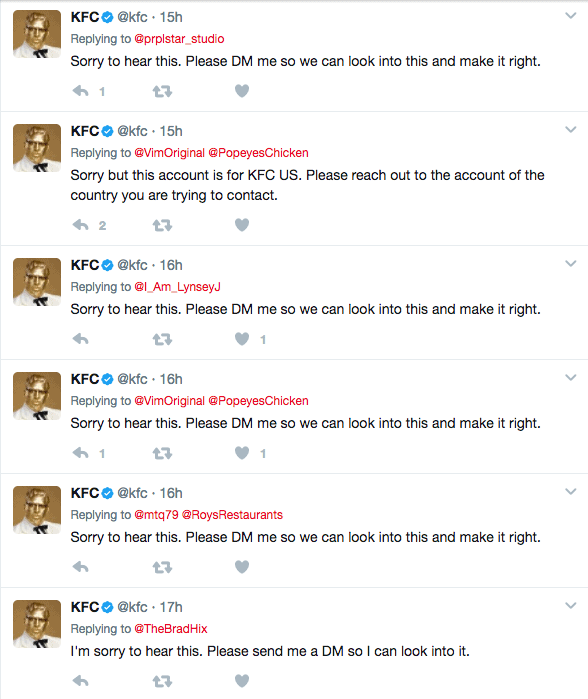Open the more-options chevron on the @prplstar_studio tweet
Viewport: 588px width, 699px height.
pos(571,16)
